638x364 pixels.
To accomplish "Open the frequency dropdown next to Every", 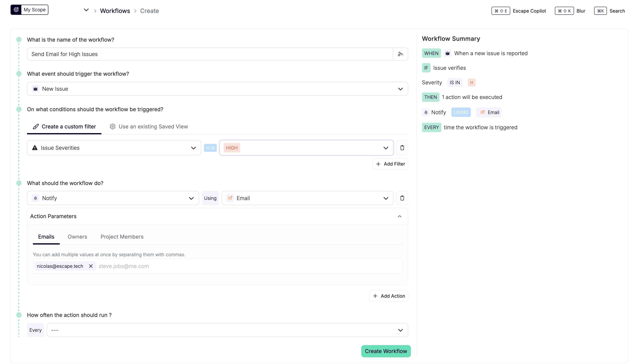I will point(400,330).
